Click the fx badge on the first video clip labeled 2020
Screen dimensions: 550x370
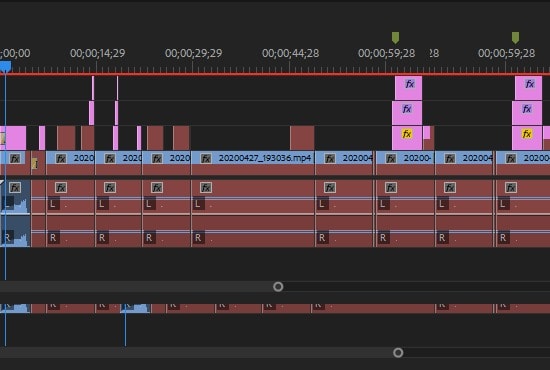61,159
